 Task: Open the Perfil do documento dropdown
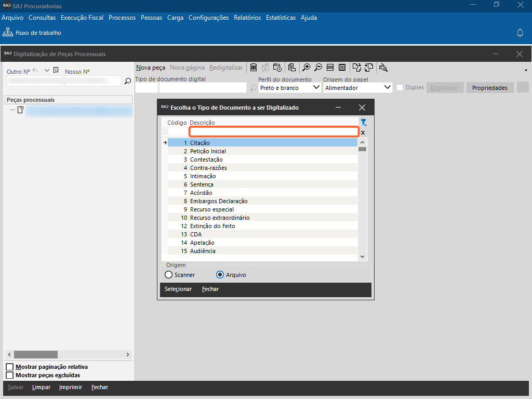coord(317,88)
